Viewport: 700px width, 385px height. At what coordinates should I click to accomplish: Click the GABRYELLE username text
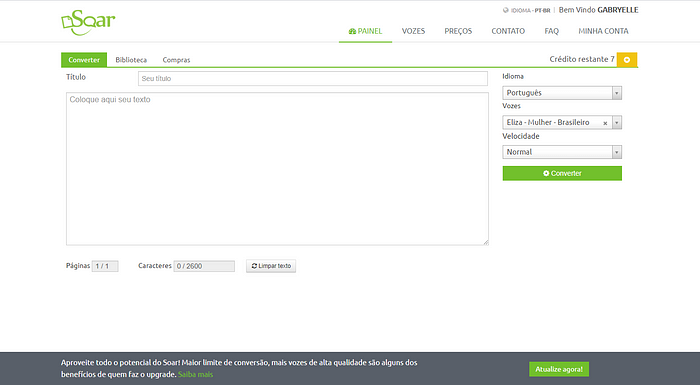(x=618, y=10)
